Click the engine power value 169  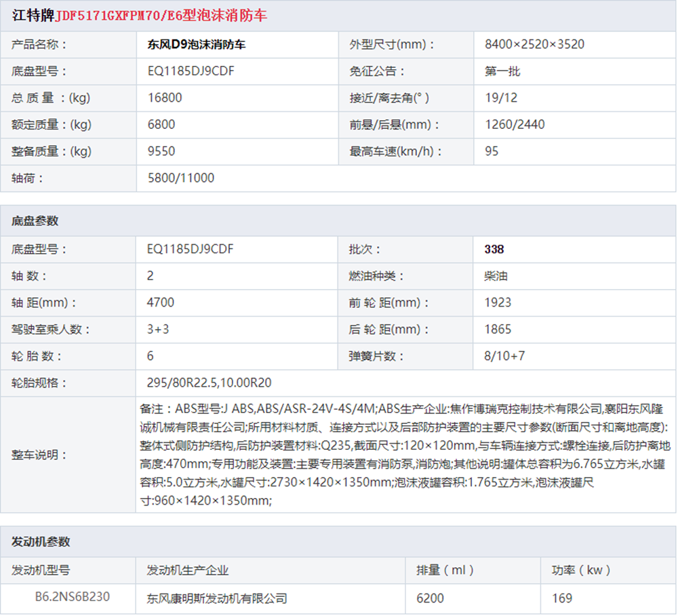click(561, 598)
